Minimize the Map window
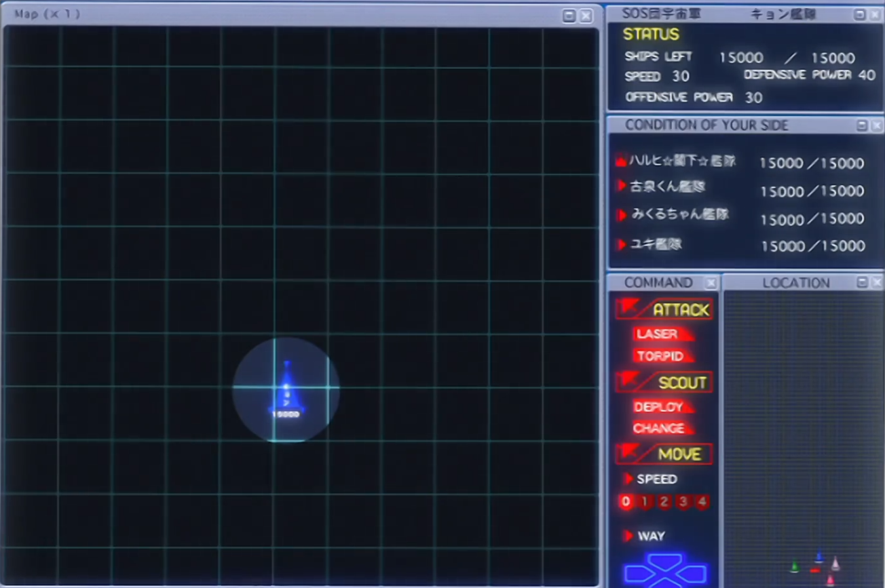 (569, 16)
